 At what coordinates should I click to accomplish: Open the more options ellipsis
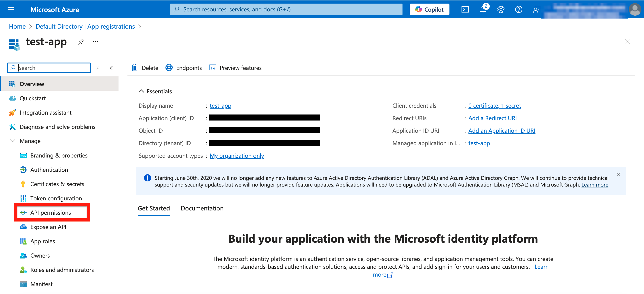[95, 42]
